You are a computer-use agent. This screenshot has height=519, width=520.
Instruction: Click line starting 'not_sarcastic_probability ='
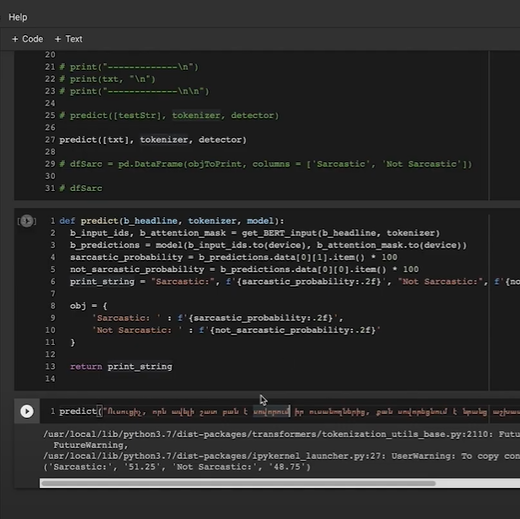point(245,269)
